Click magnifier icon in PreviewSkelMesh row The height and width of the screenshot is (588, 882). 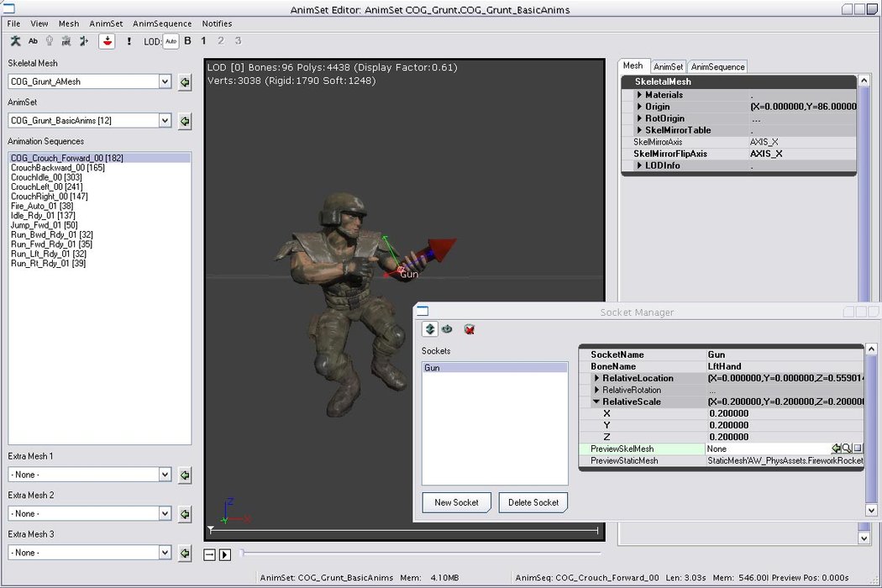pos(847,449)
